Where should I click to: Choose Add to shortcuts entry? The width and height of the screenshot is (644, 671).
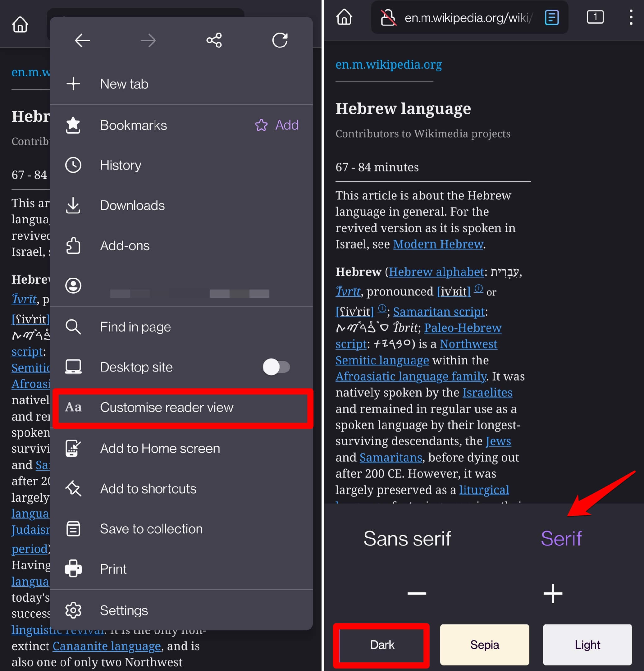(x=181, y=488)
